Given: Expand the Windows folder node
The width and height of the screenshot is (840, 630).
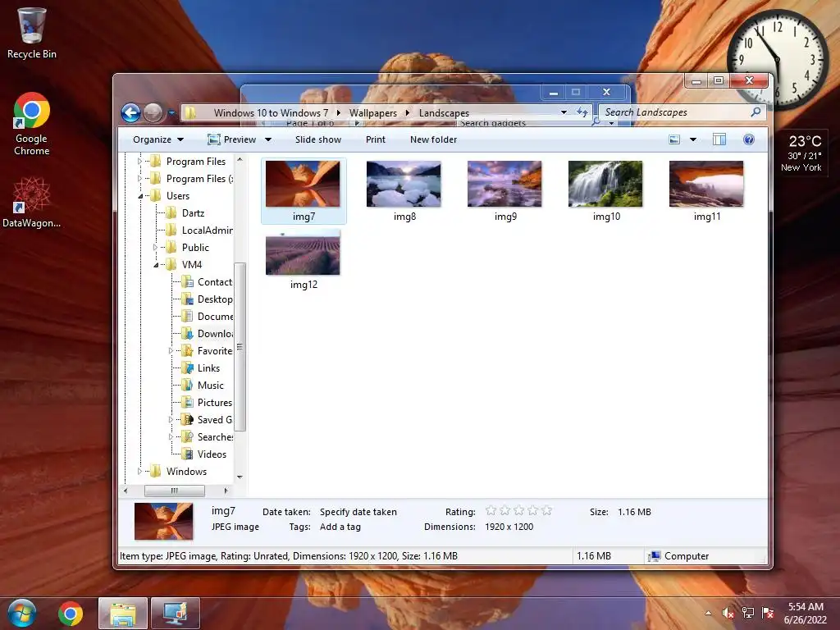Looking at the screenshot, I should point(139,472).
